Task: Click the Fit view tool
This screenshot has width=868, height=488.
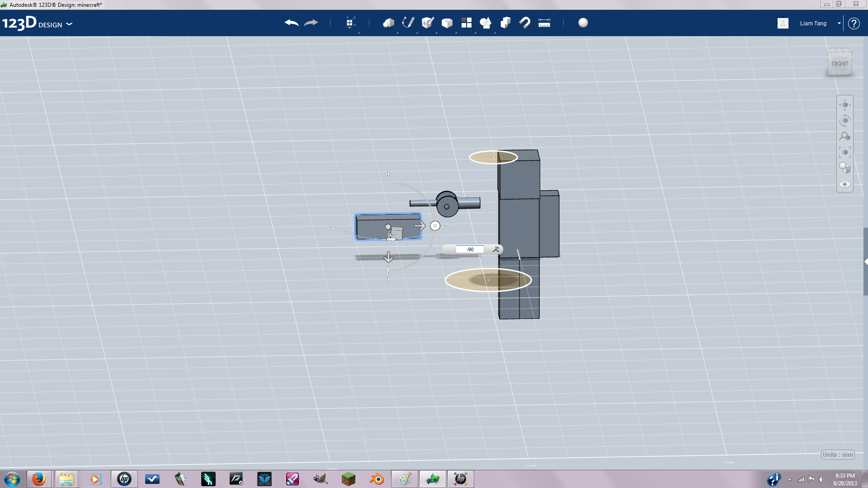Action: coord(845,152)
